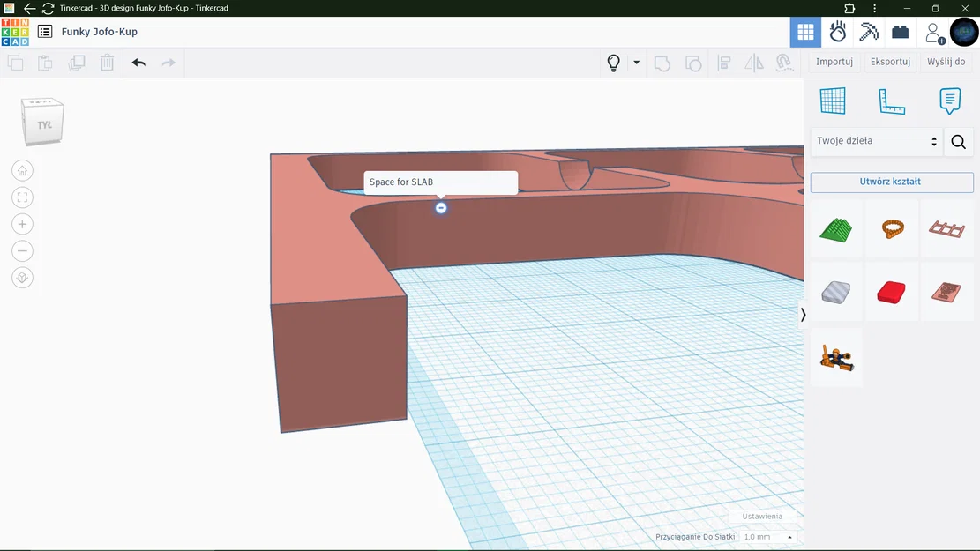Undo the last action
980x551 pixels.
[138, 63]
